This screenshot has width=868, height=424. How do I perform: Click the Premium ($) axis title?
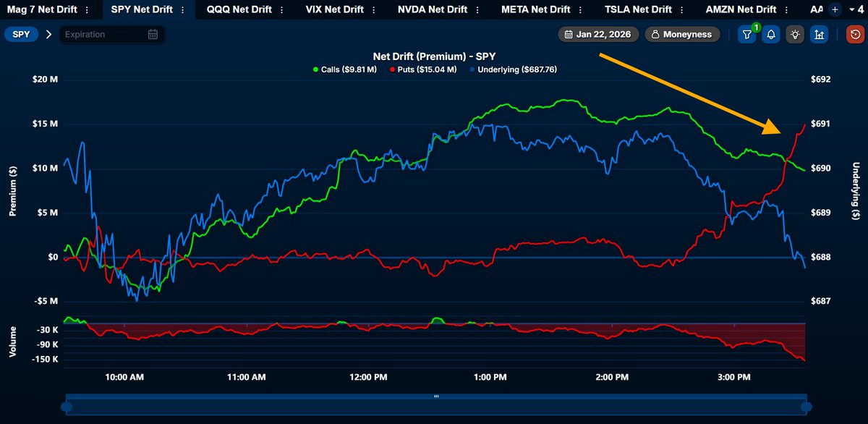click(x=12, y=190)
